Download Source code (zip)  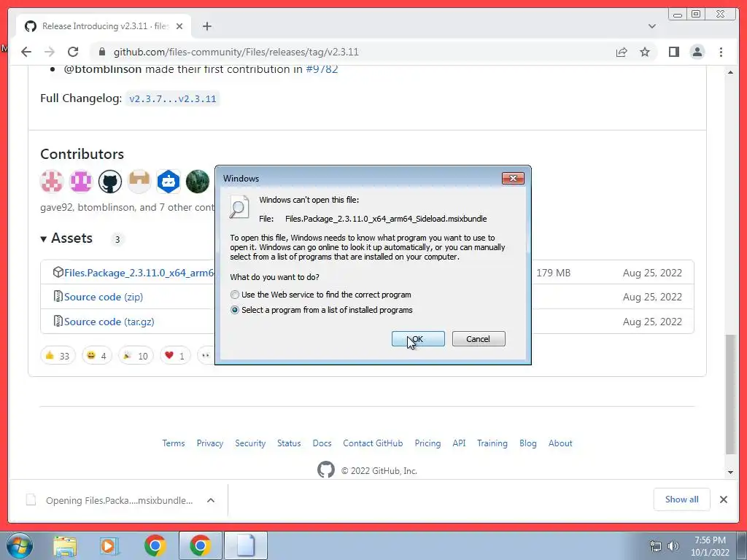coord(104,297)
